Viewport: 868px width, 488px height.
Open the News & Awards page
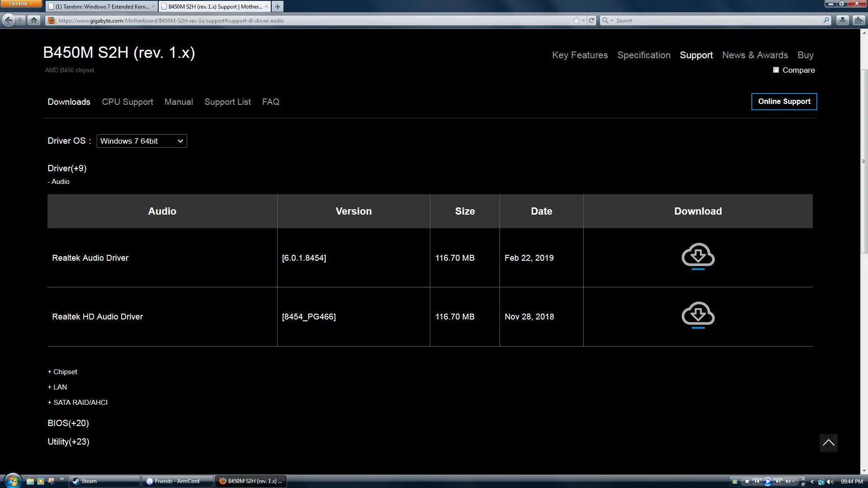click(755, 55)
